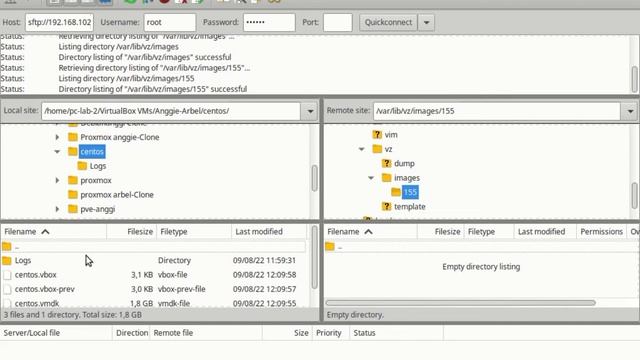
Task: Open the Quickconnect history dropdown arrow
Action: click(427, 22)
